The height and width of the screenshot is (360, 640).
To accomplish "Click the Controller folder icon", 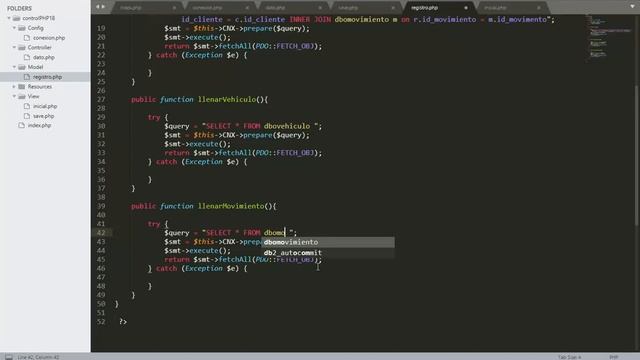I will click(x=22, y=48).
